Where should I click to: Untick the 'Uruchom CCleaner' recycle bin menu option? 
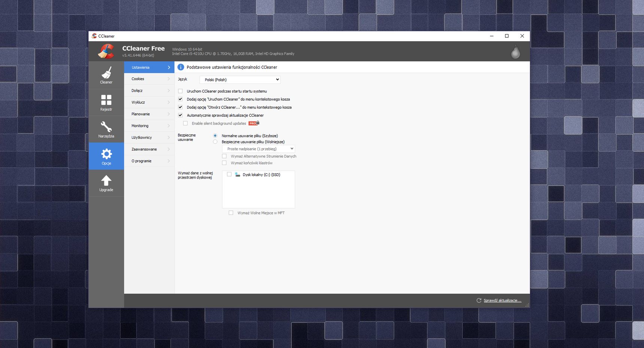180,99
